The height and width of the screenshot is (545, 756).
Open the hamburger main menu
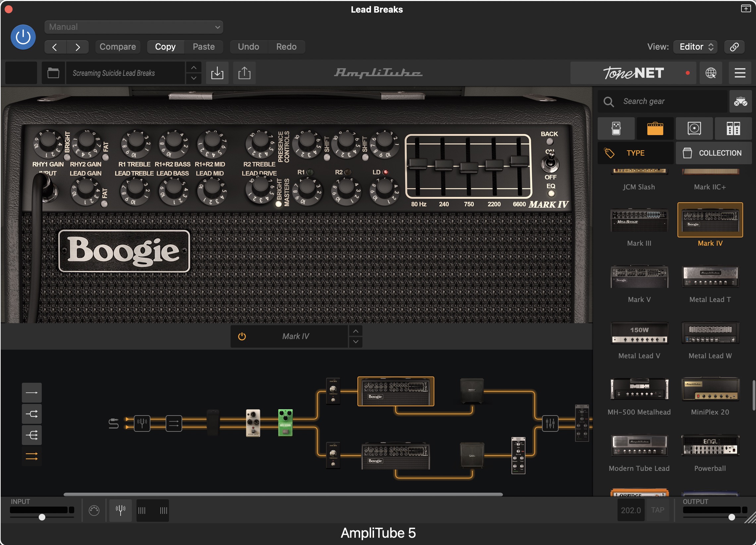tap(740, 73)
